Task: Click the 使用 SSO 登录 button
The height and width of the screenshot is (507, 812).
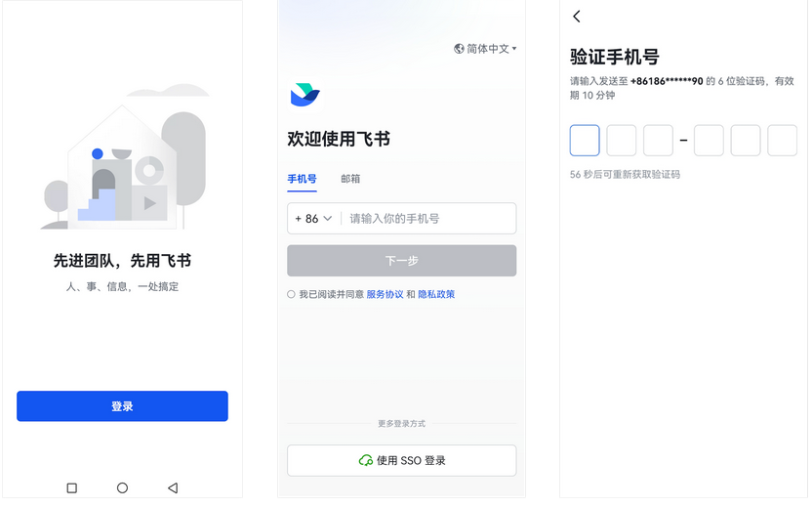Action: click(x=402, y=460)
